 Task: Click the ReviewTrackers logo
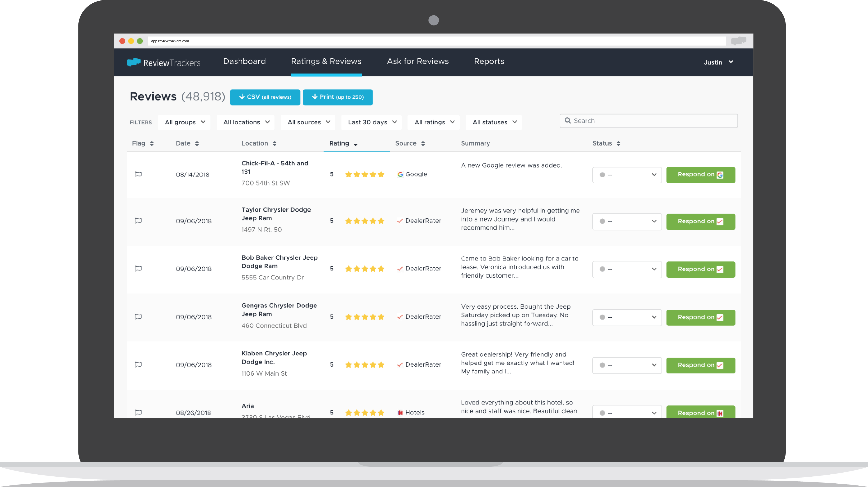[x=163, y=63]
